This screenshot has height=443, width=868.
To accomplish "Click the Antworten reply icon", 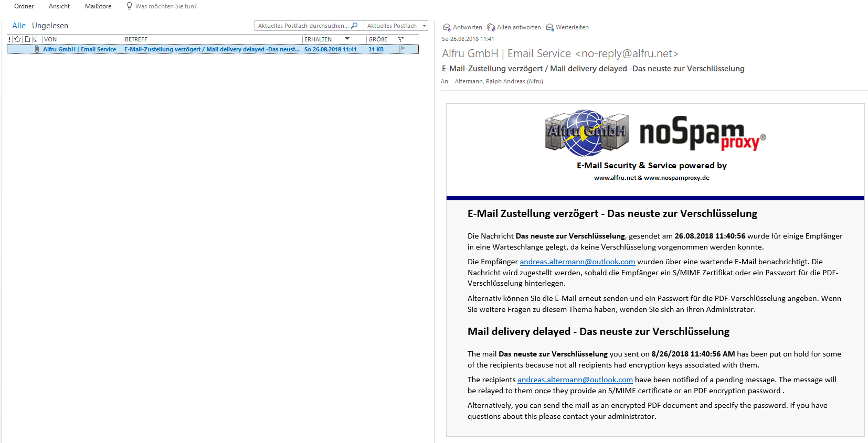I will [447, 27].
